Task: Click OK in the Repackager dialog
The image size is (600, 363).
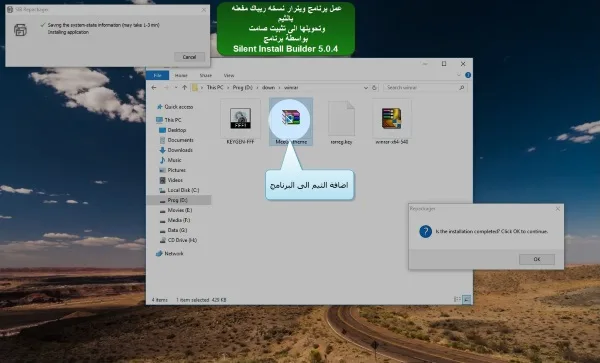Action: [537, 259]
